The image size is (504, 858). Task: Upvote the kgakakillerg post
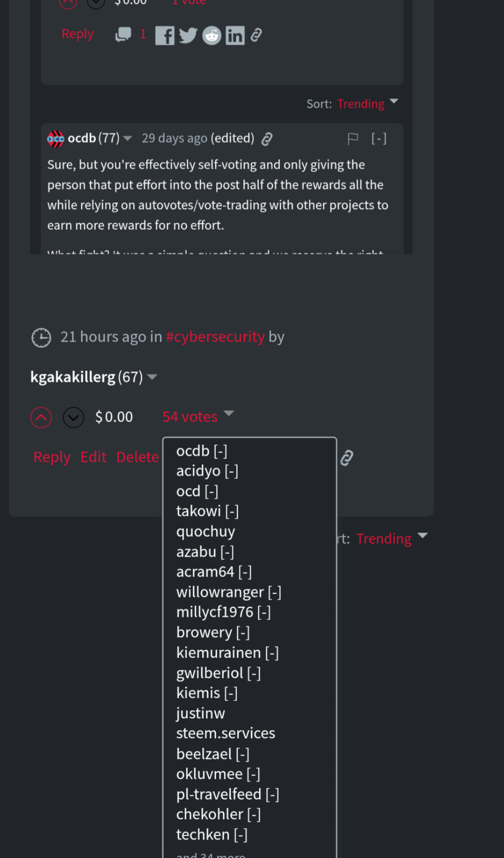click(41, 417)
